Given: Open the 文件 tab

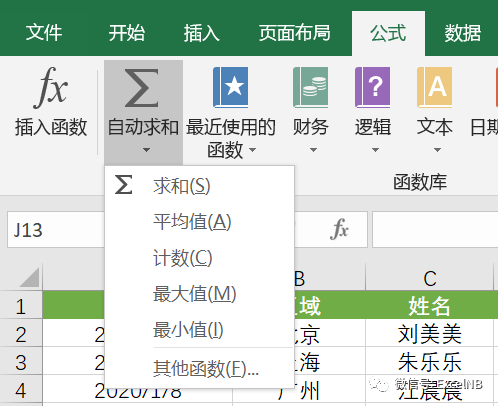Looking at the screenshot, I should pos(44,33).
